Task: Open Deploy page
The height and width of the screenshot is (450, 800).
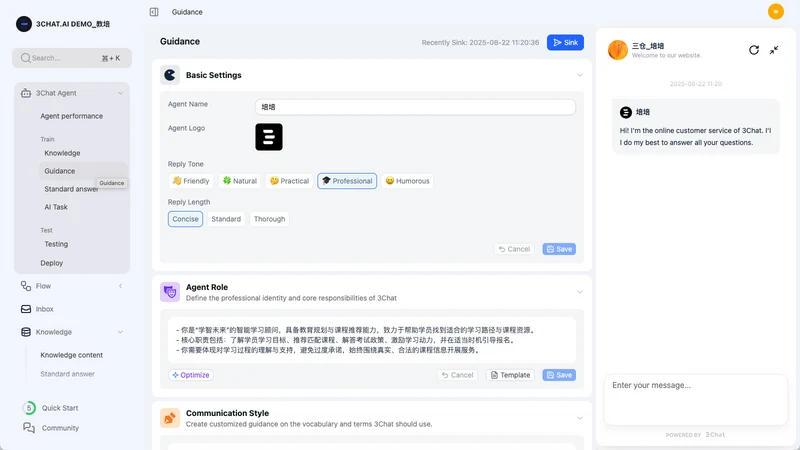Action: [x=52, y=263]
